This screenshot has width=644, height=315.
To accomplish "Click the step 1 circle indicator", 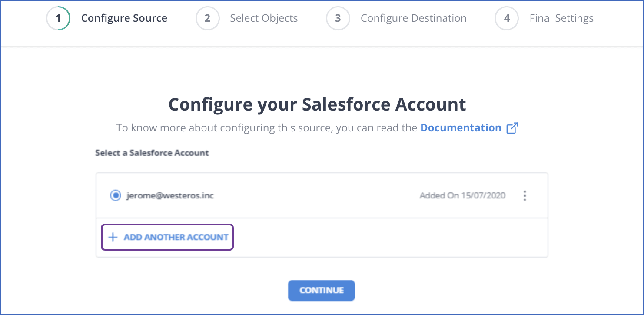I will click(x=58, y=18).
